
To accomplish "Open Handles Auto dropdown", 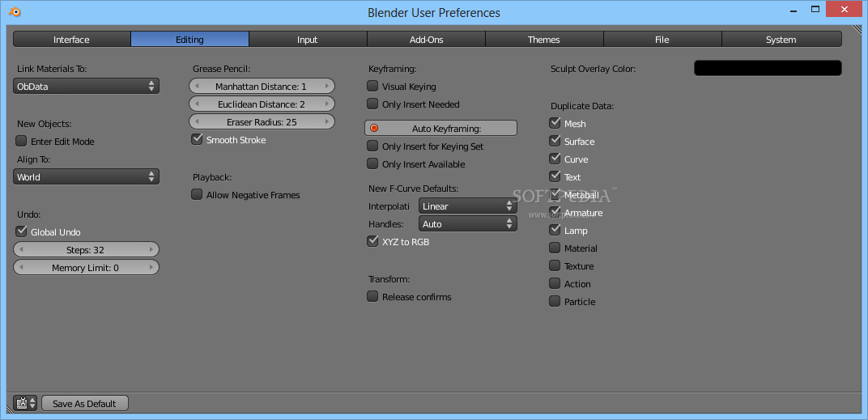I will tap(468, 223).
